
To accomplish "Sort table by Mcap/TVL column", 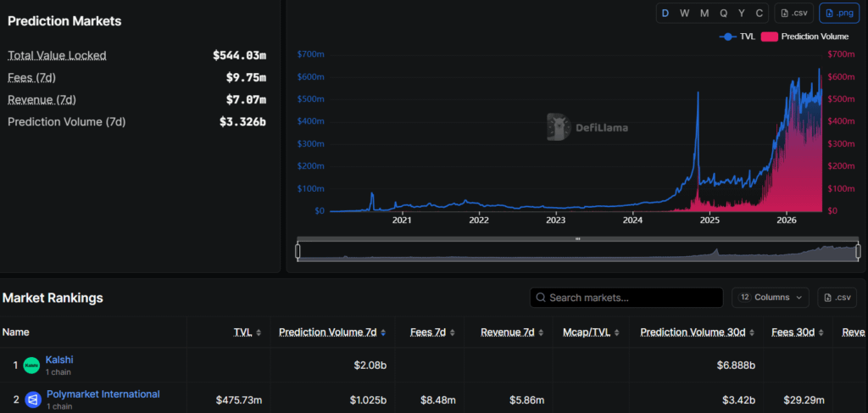I will (591, 332).
